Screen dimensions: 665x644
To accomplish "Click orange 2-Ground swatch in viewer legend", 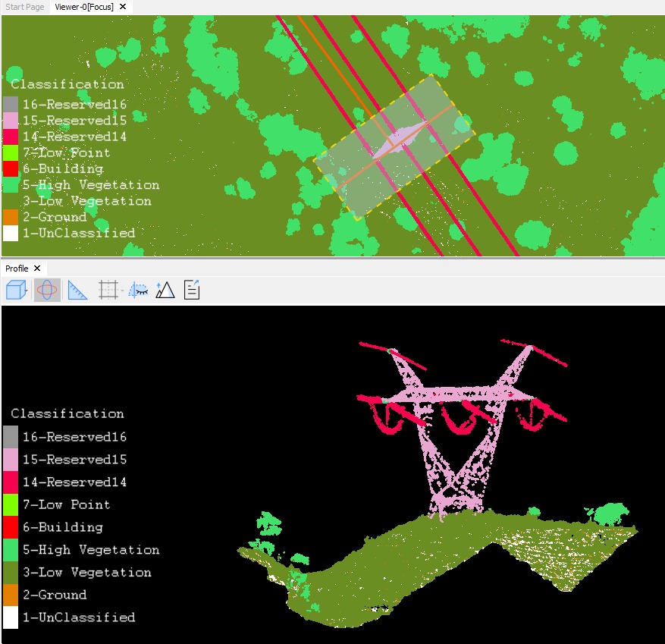I will [11, 217].
